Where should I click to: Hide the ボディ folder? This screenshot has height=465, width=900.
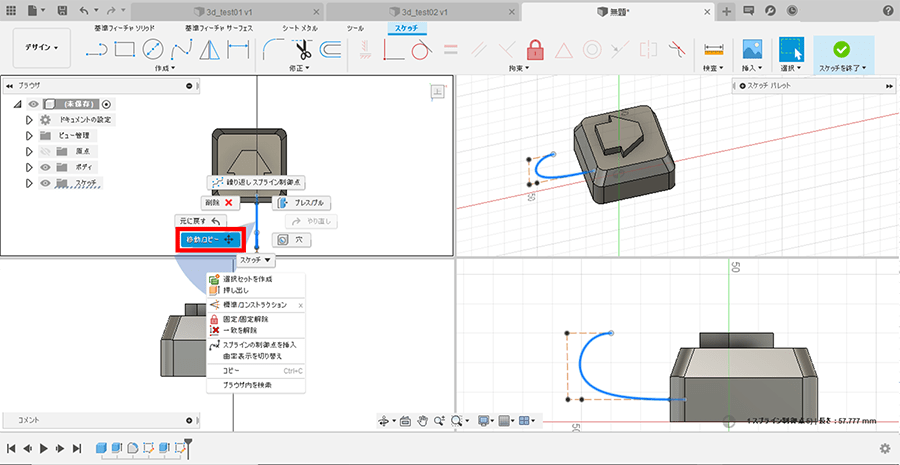pyautogui.click(x=45, y=167)
